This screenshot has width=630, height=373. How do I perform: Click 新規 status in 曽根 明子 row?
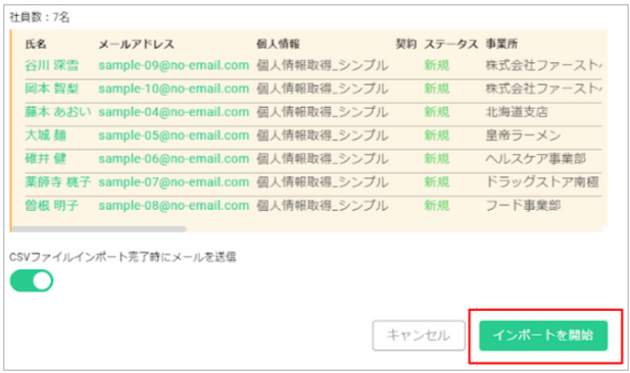[x=437, y=205]
